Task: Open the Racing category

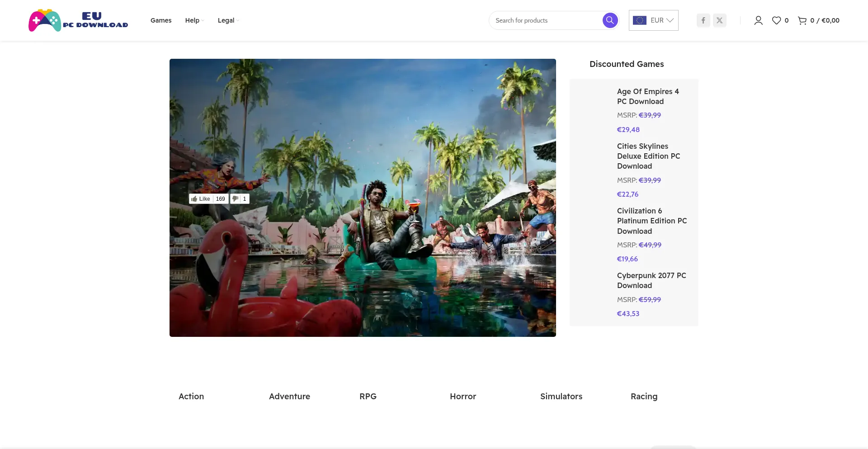Action: (x=644, y=396)
